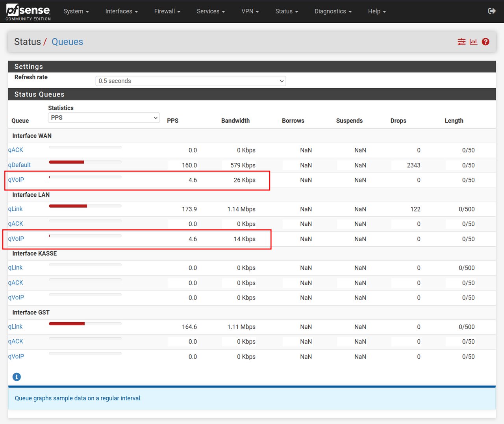Click the 26 Kbps bandwidth value

[245, 180]
